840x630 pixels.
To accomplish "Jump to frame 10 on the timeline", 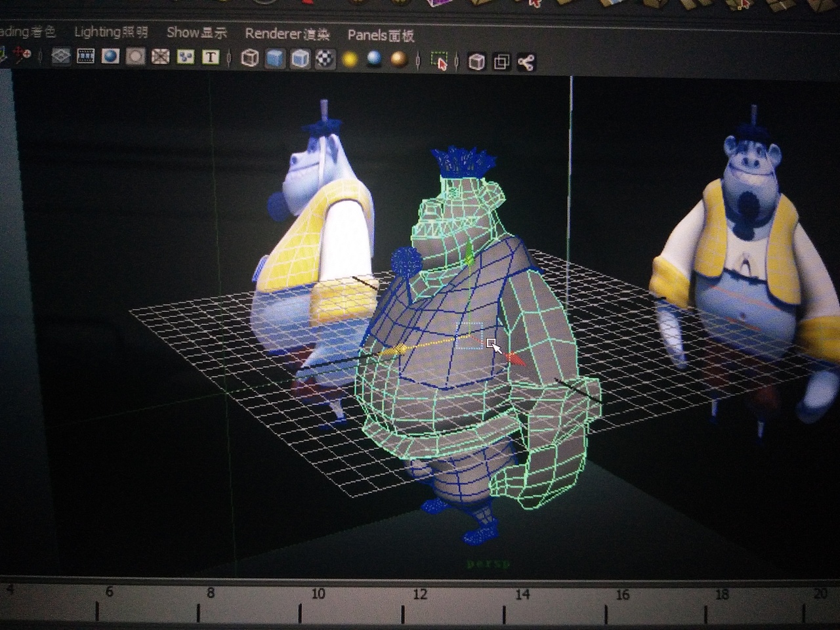I will [x=318, y=594].
